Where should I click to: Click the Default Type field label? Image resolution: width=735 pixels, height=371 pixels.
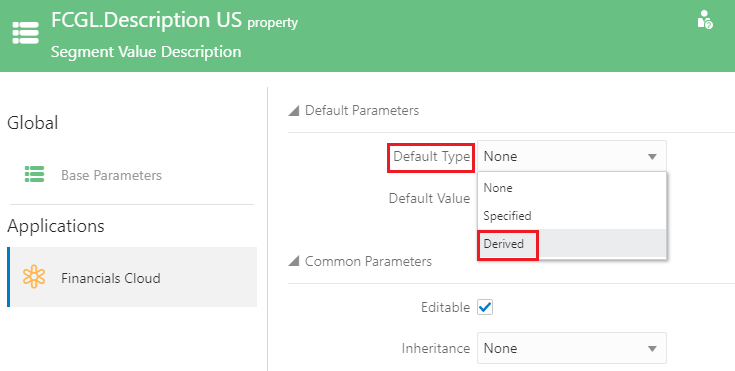point(431,156)
